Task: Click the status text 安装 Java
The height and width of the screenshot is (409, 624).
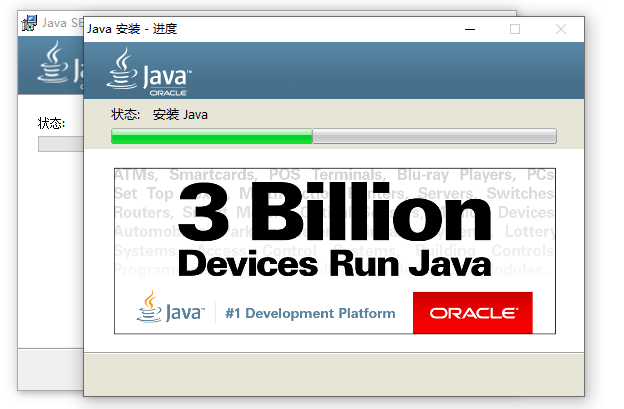Action: coord(180,115)
